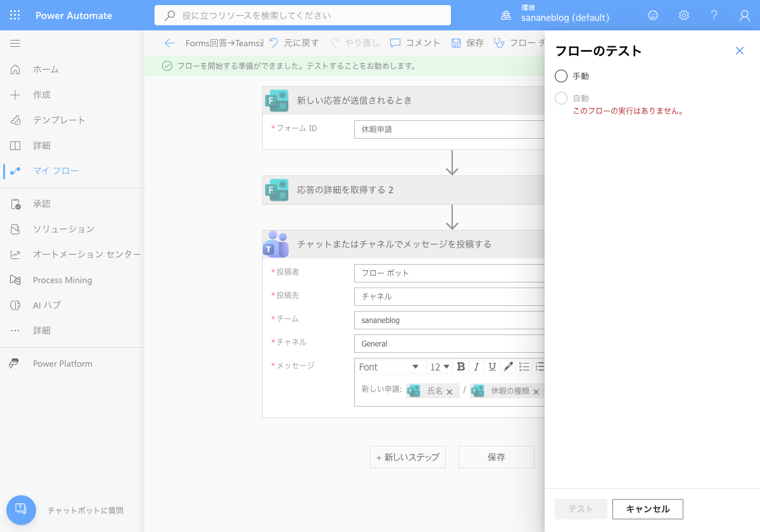The image size is (760, 532).
Task: Collapse the left navigation hamburger menu
Action: (15, 43)
